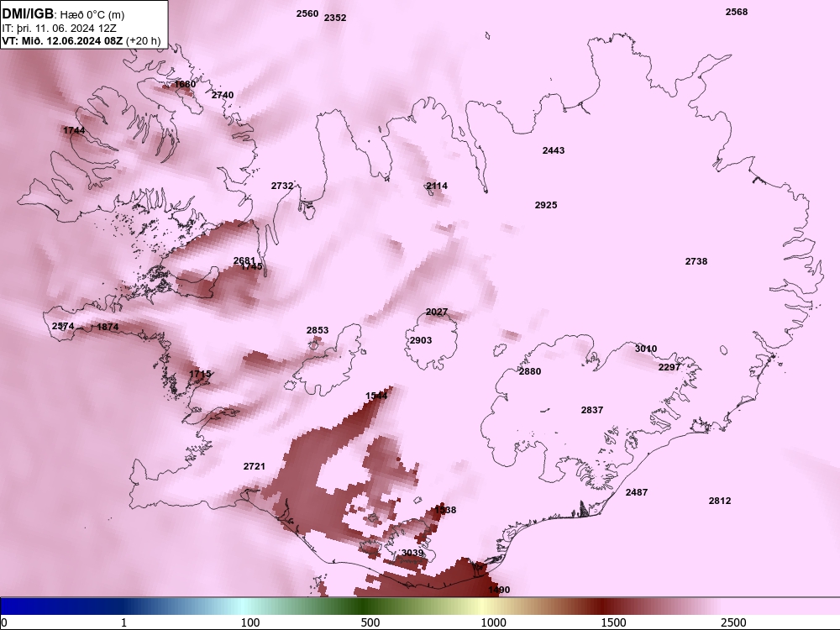Select the 2812 offshore value

720,501
